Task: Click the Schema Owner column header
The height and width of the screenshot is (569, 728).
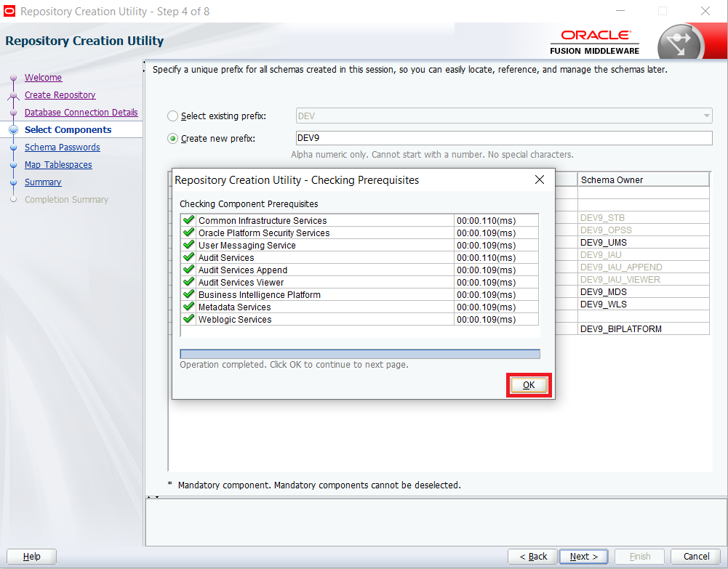Action: pos(643,180)
